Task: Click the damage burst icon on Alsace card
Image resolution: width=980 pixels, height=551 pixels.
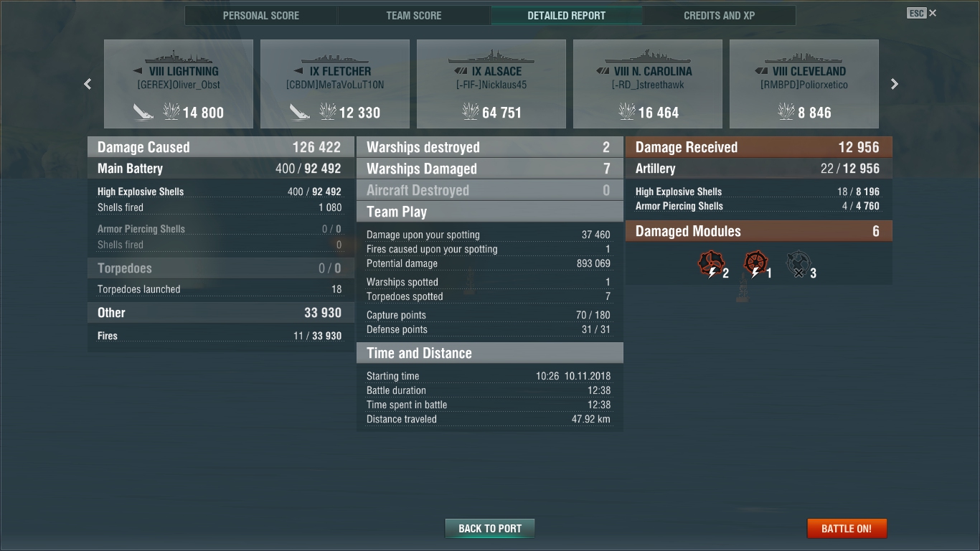Action: pyautogui.click(x=471, y=112)
